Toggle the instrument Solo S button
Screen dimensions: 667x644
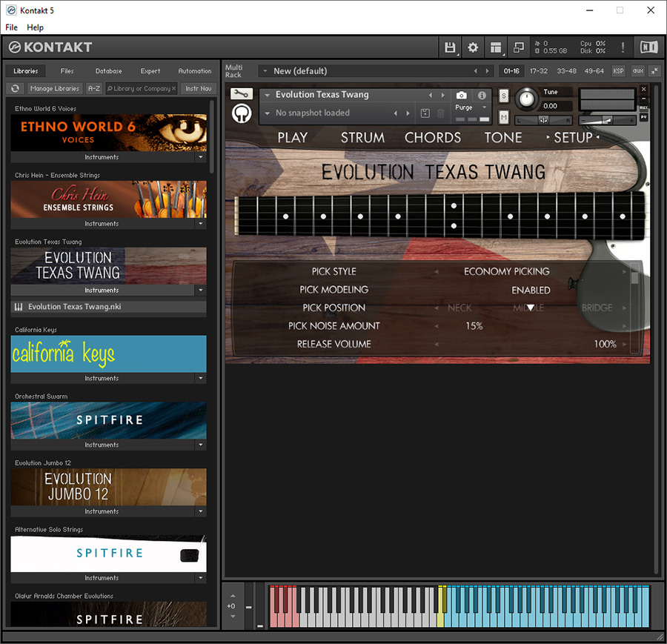(x=504, y=96)
